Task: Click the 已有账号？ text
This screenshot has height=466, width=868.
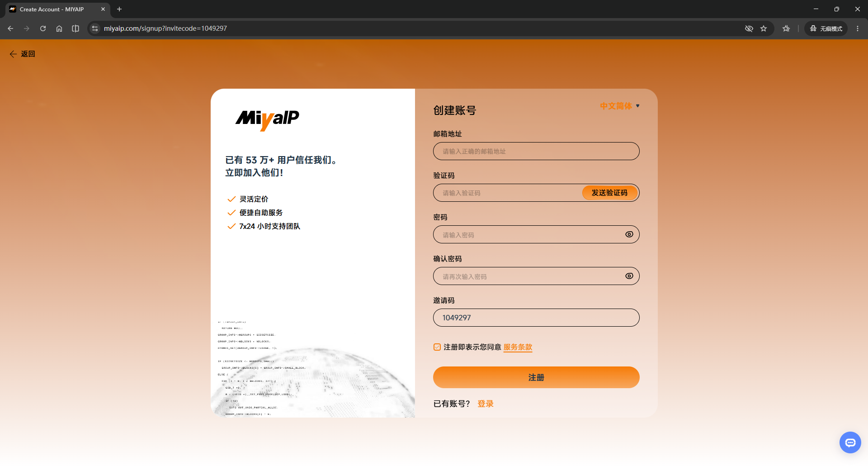Action: [x=452, y=404]
